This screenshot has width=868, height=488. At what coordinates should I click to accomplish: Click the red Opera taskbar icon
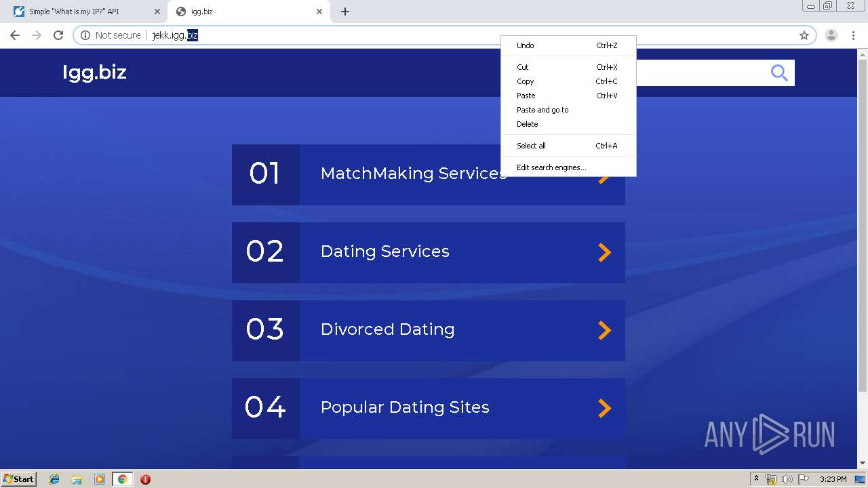point(145,479)
